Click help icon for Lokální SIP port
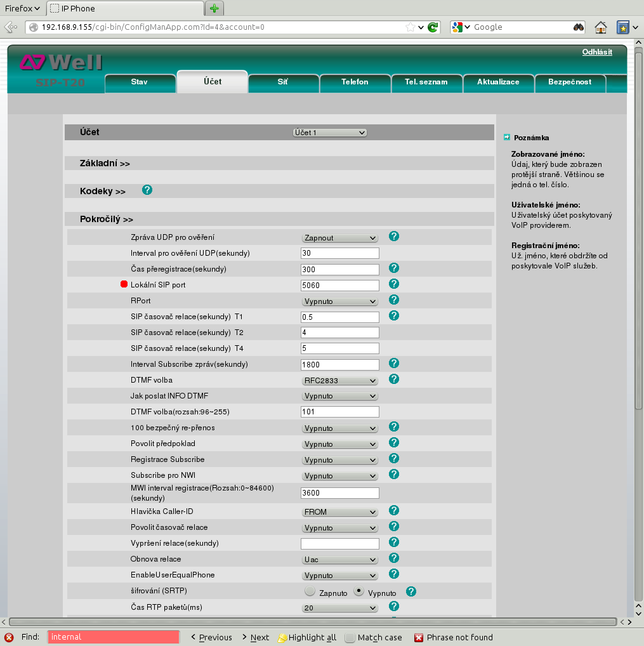 click(393, 284)
